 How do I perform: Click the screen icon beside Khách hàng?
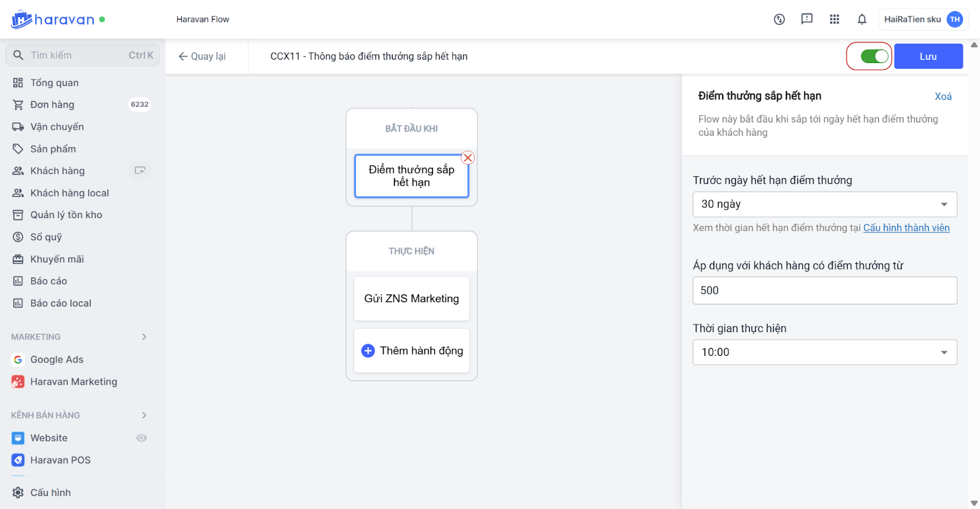(140, 171)
